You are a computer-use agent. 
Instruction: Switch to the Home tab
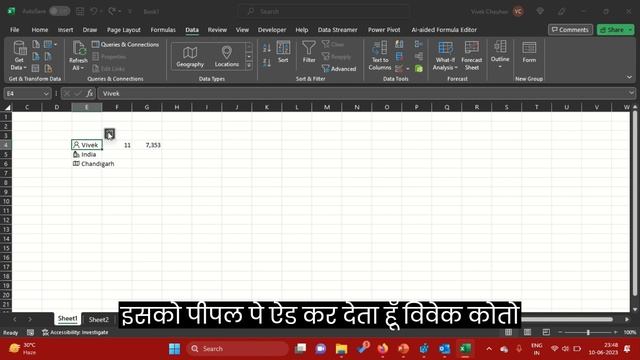pos(40,30)
